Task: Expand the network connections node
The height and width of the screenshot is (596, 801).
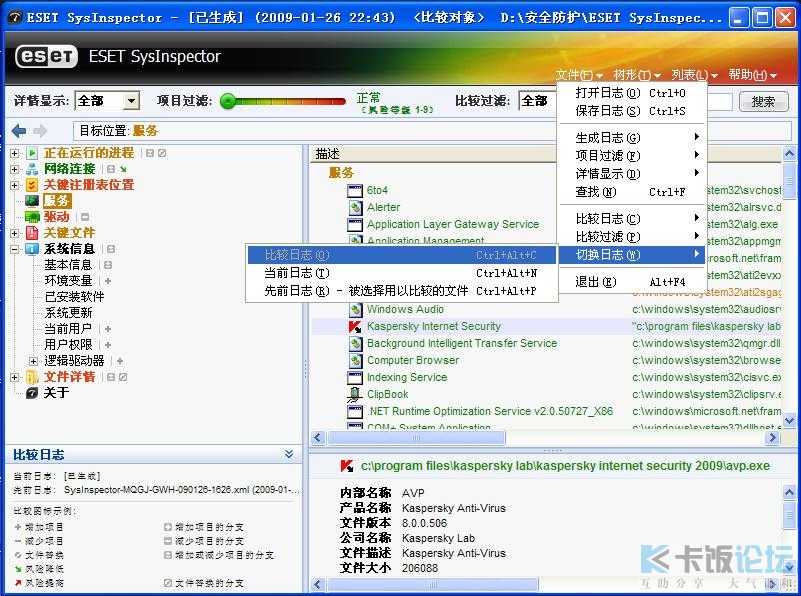Action: pyautogui.click(x=14, y=169)
